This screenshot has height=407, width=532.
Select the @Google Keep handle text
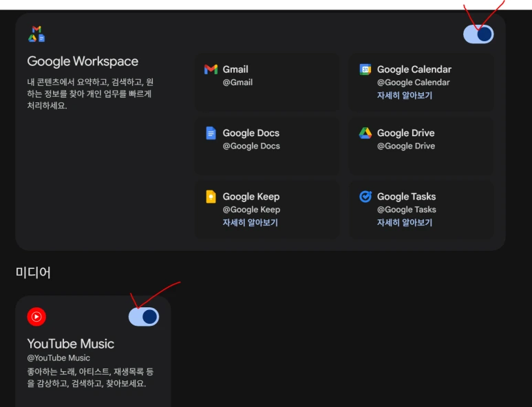pos(251,210)
